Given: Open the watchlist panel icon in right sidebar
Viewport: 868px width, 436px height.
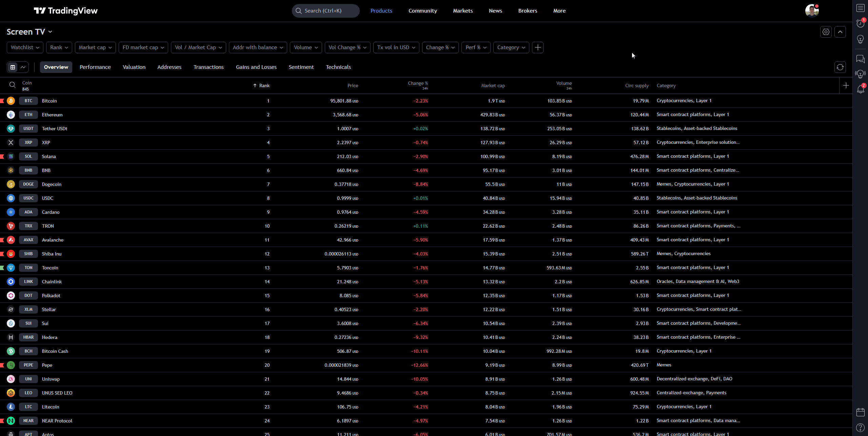Looking at the screenshot, I should (860, 8).
